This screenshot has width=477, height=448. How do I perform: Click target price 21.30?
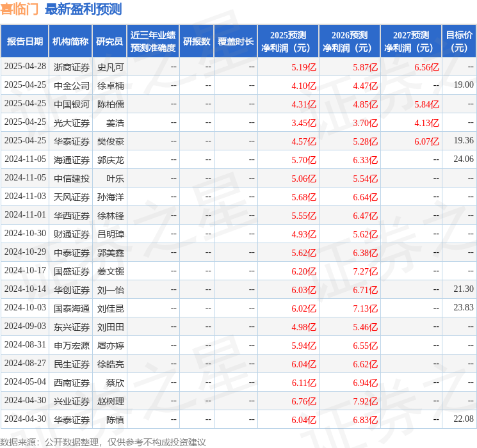pos(464,289)
